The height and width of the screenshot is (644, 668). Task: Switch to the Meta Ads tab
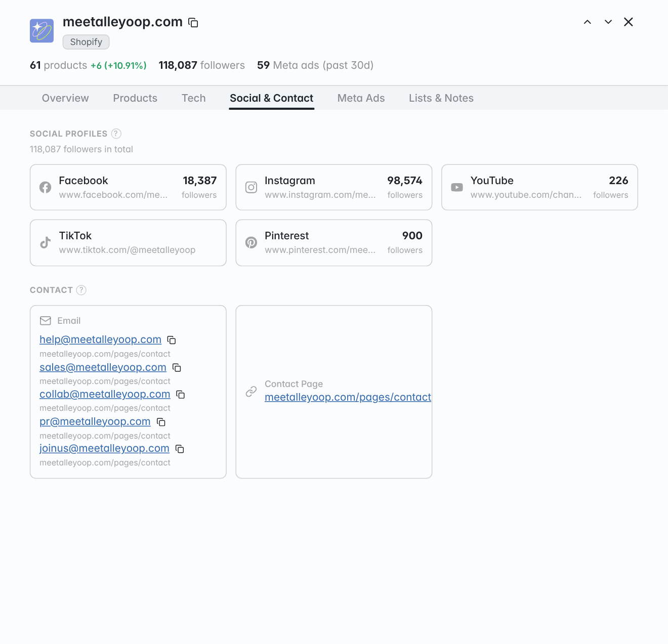(x=361, y=98)
